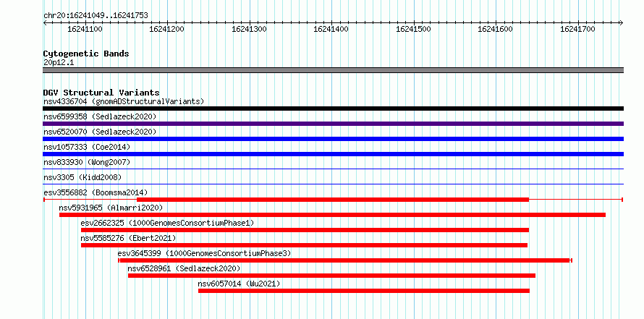Viewport: 644px width, 319px height.
Task: Open variant nsv6057014 (Wu2021) label
Action: (239, 284)
